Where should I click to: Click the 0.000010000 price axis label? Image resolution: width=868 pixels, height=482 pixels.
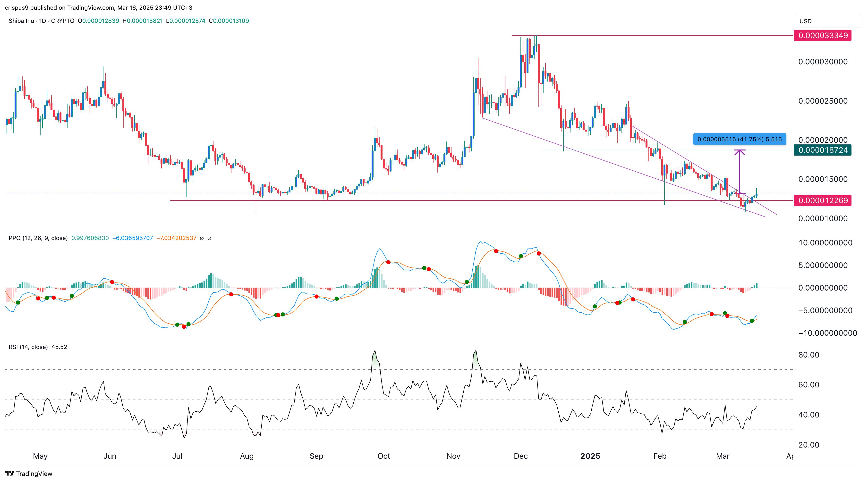click(823, 219)
